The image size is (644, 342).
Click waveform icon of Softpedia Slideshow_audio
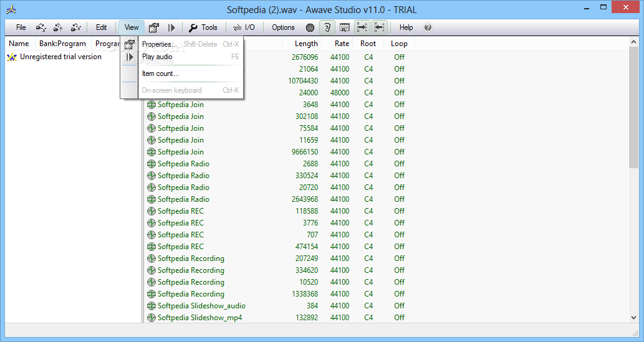point(151,306)
